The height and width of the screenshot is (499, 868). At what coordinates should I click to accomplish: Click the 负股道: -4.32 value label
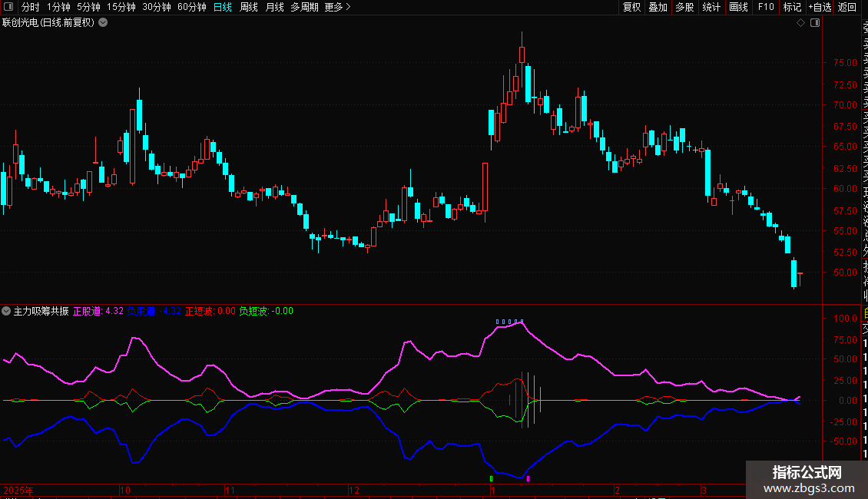pos(154,311)
